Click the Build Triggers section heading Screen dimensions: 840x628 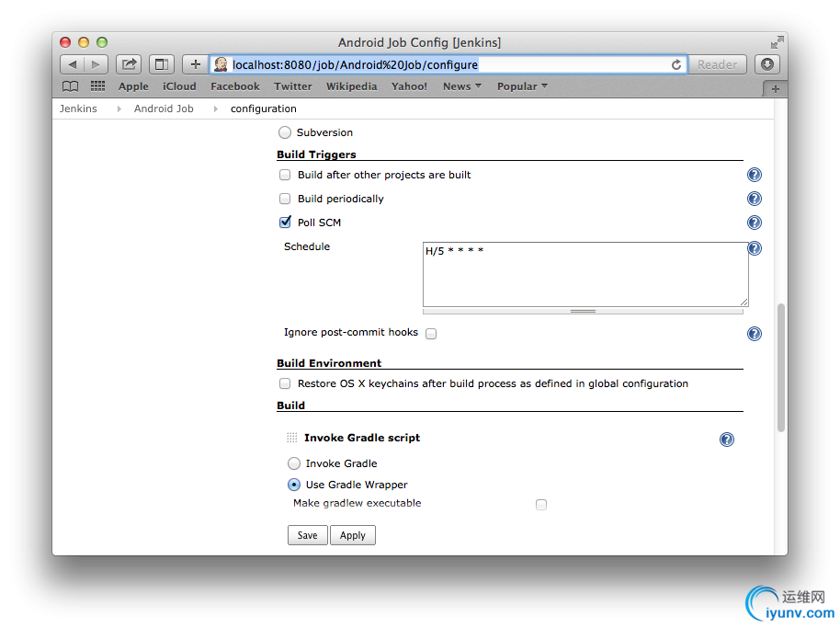[316, 154]
